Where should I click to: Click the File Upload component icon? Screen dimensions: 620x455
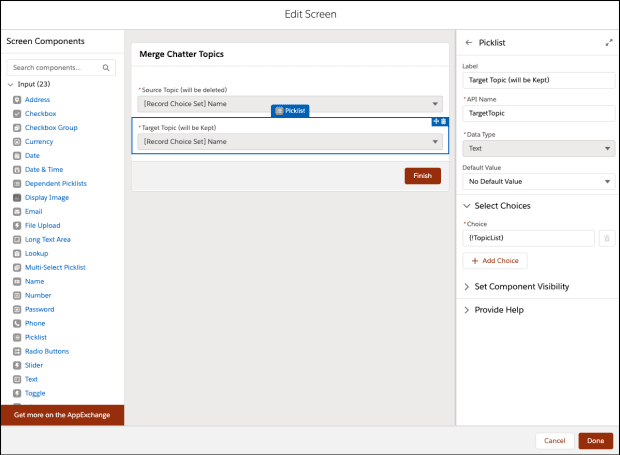17,226
